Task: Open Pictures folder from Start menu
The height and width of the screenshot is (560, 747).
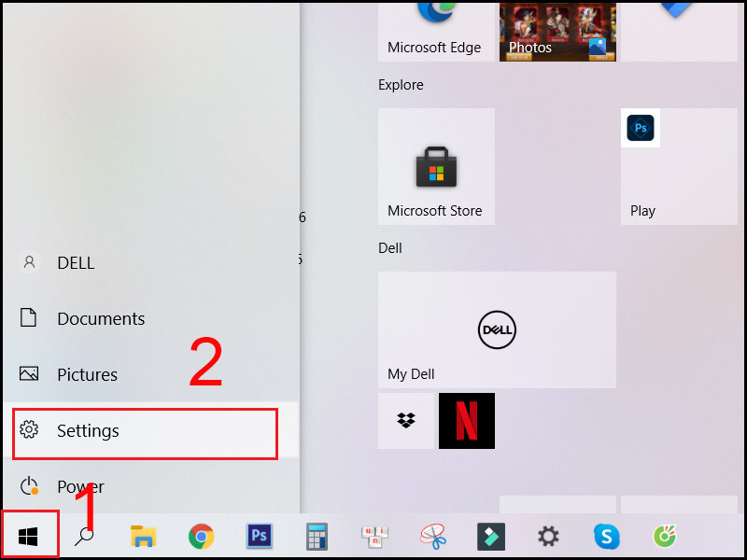Action: (87, 374)
